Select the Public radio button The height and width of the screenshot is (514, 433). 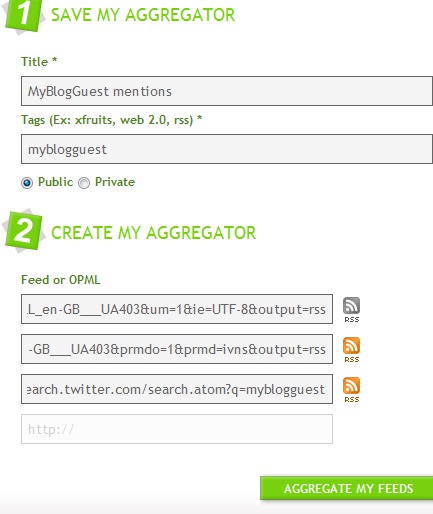tap(27, 183)
